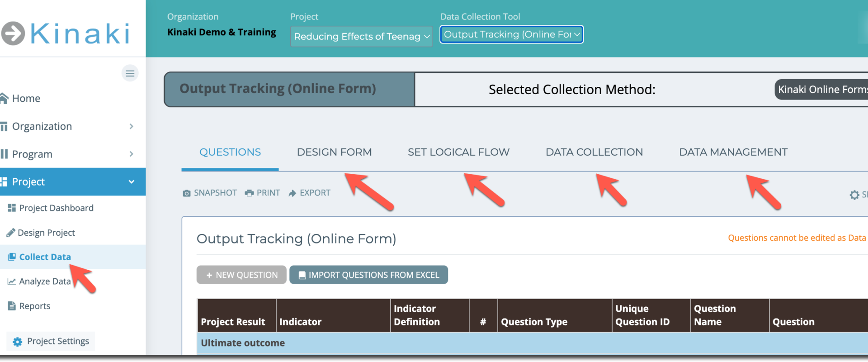Viewport: 868px width, 362px height.
Task: Open the Data Collection Tool dropdown
Action: coord(512,34)
